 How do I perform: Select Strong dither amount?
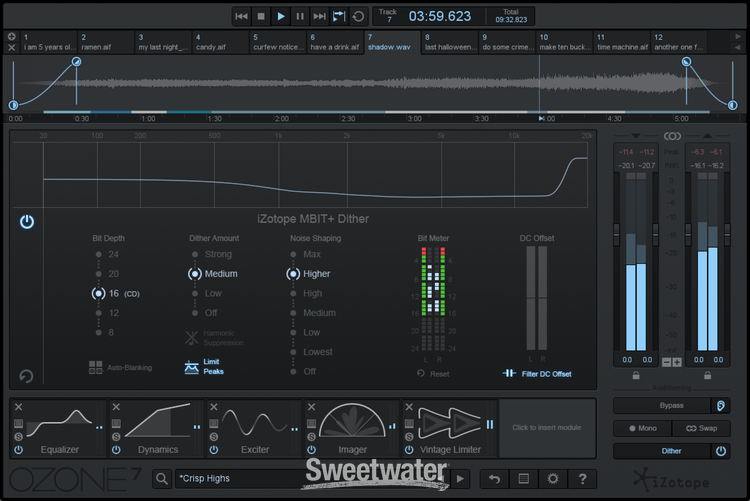212,254
